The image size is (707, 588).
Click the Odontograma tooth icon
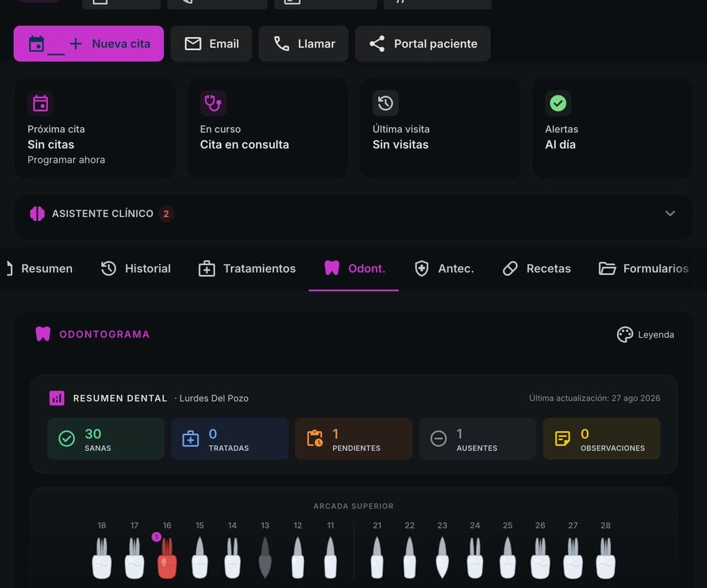[43, 334]
